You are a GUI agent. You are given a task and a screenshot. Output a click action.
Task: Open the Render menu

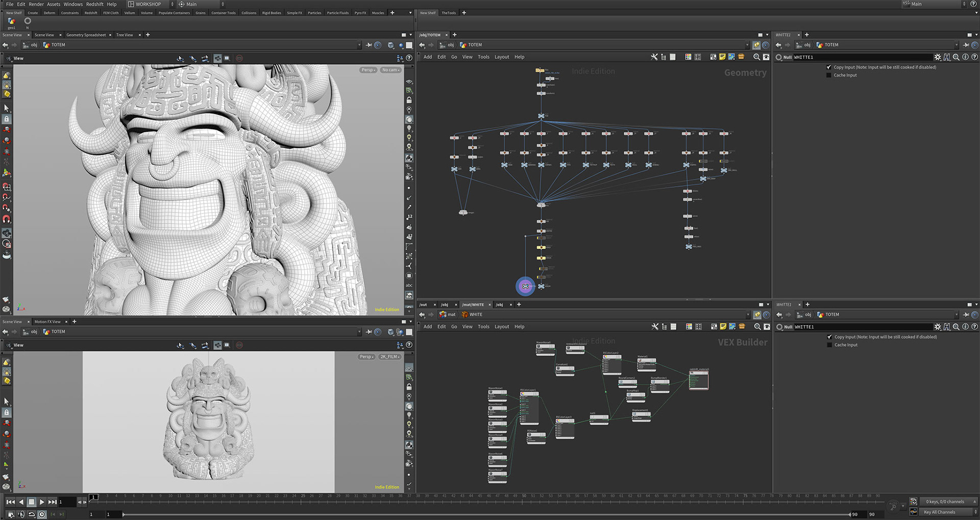36,4
